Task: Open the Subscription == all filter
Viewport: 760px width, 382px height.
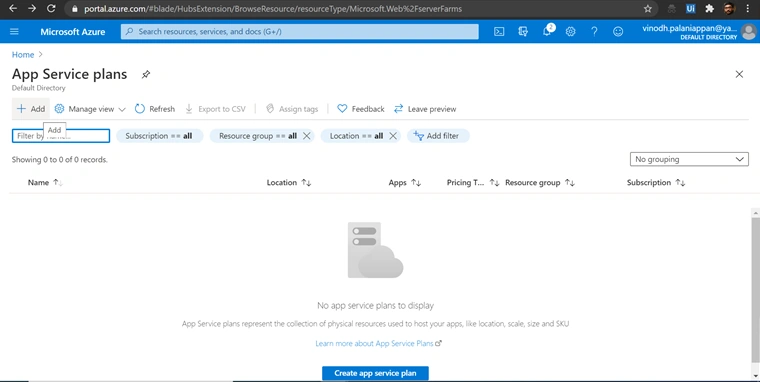Action: pos(159,136)
